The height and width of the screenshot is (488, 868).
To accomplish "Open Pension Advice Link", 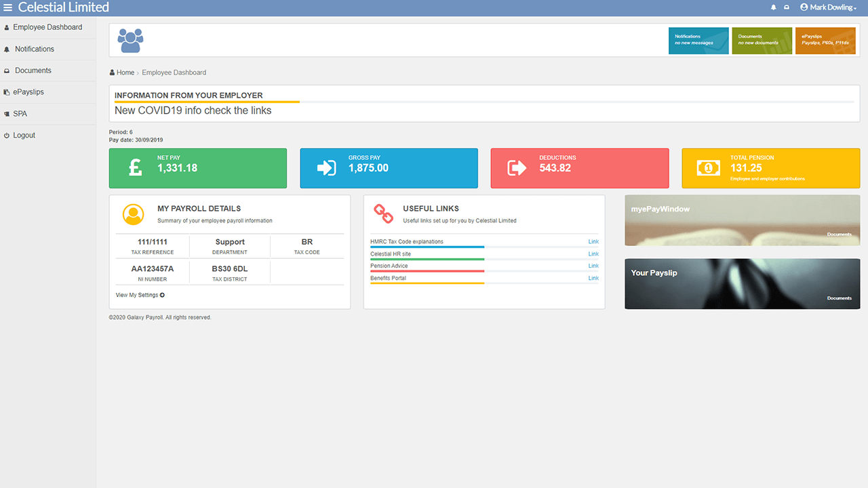I will tap(593, 266).
